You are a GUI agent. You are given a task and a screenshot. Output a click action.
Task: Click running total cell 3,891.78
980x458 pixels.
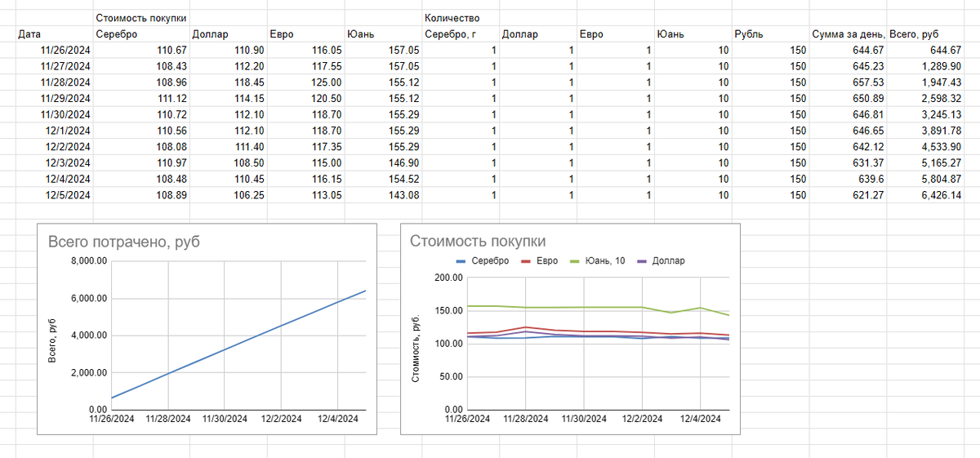(925, 131)
